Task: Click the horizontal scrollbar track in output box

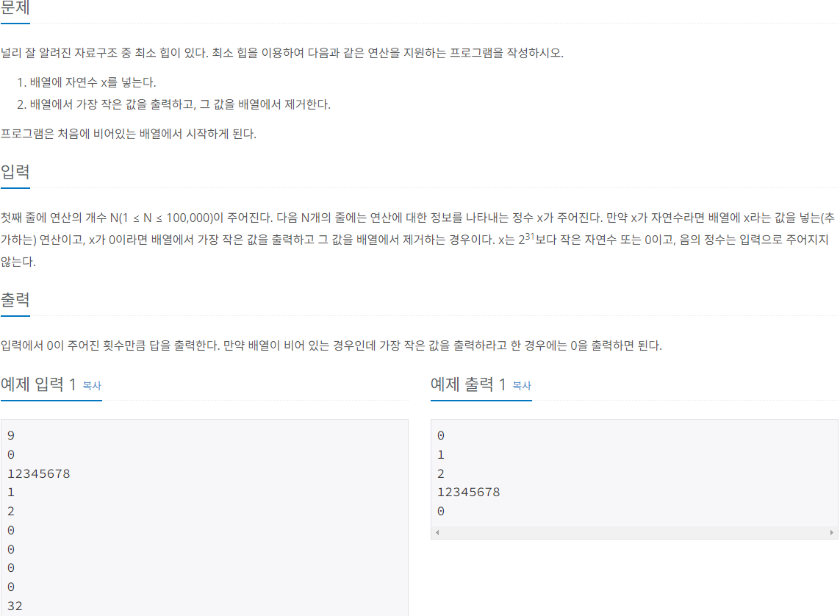Action: [x=634, y=532]
